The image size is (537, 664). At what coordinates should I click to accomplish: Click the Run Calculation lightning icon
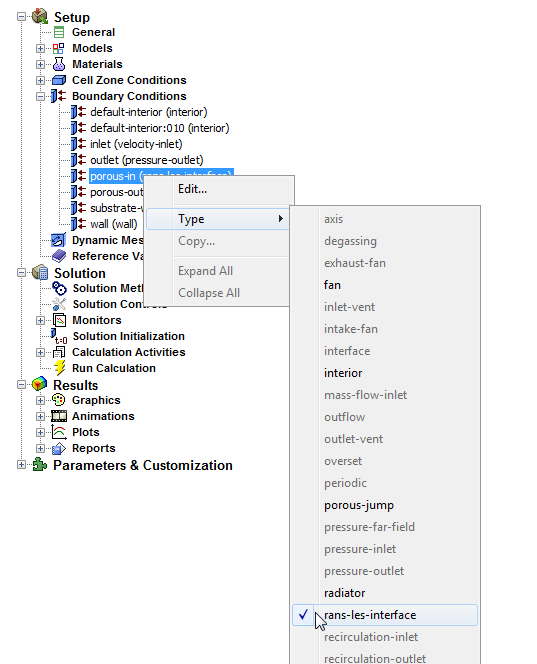tap(59, 368)
